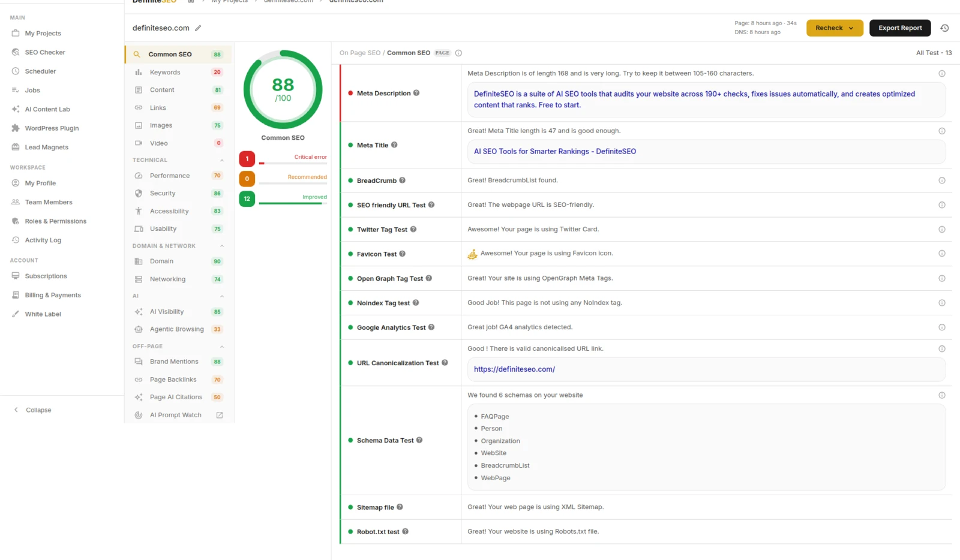
Task: View the Performance category
Action: (179, 176)
